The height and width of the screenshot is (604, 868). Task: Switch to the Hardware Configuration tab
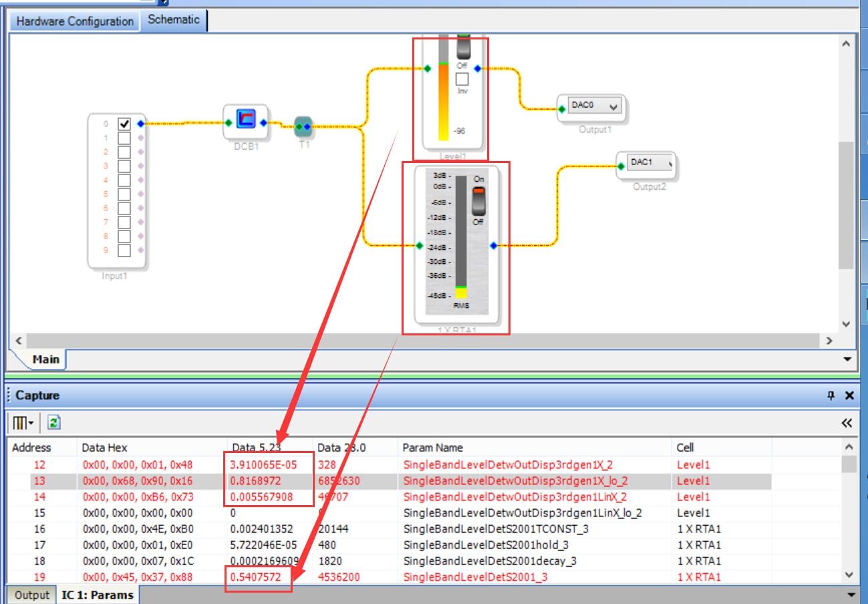[x=75, y=21]
